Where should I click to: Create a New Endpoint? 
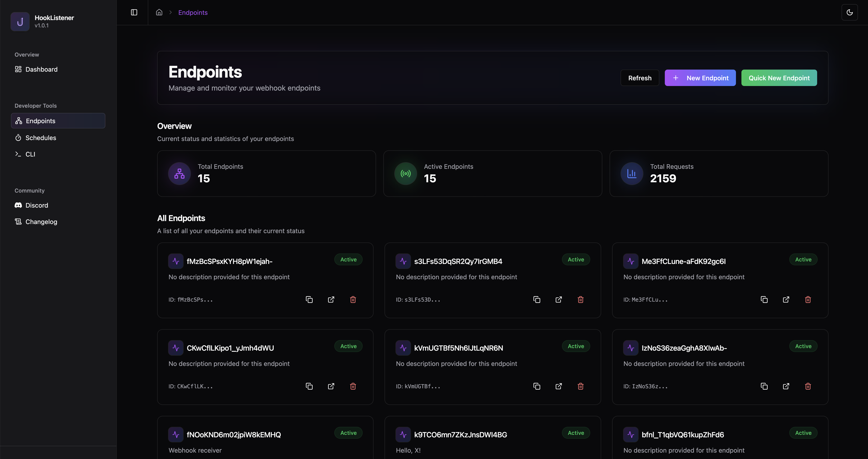tap(700, 78)
